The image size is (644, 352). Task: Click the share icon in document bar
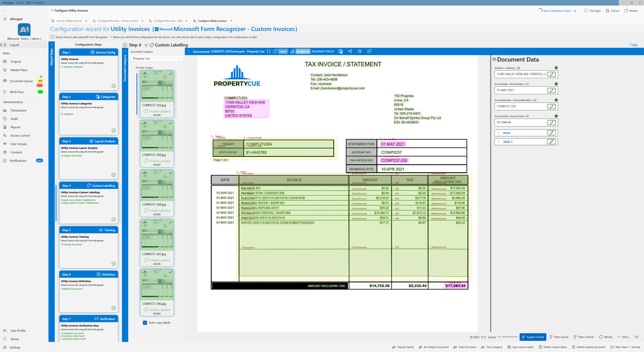click(350, 51)
